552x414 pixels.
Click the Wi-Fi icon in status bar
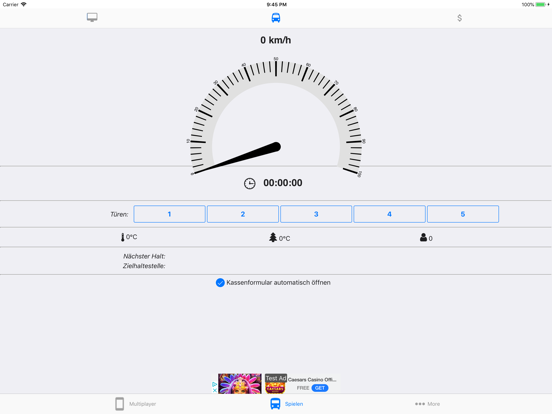(x=24, y=4)
